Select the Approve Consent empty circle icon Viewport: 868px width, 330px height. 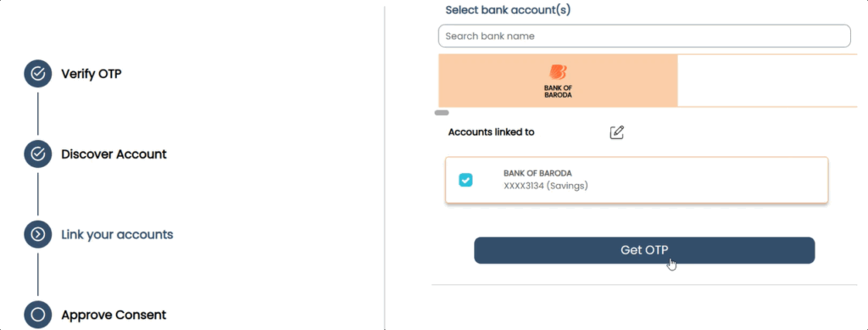click(x=37, y=315)
